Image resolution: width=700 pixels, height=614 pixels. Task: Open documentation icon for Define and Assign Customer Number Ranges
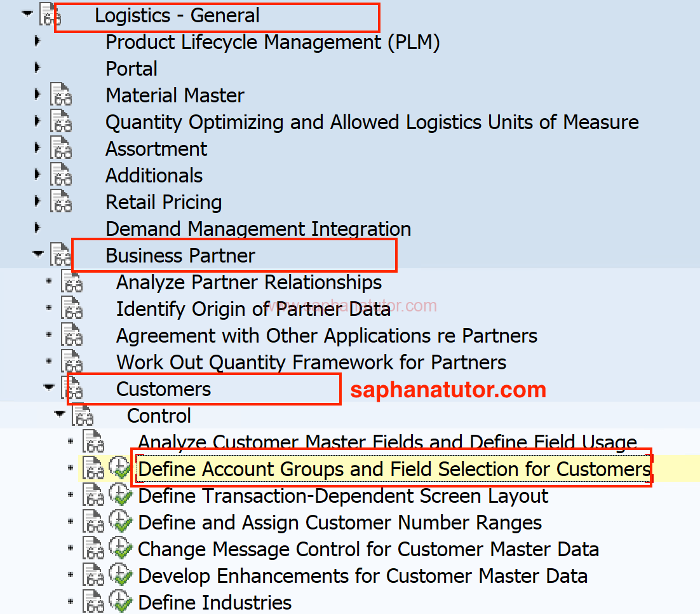[93, 521]
